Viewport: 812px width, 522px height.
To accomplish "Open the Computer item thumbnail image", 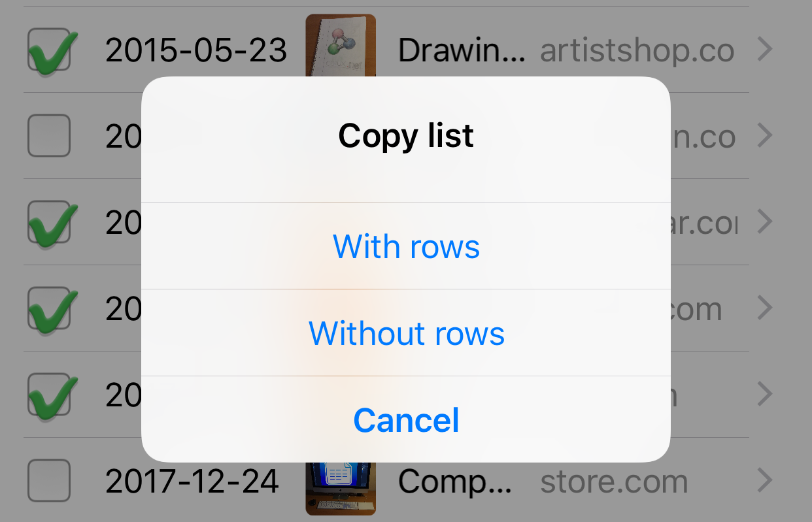I will point(341,488).
